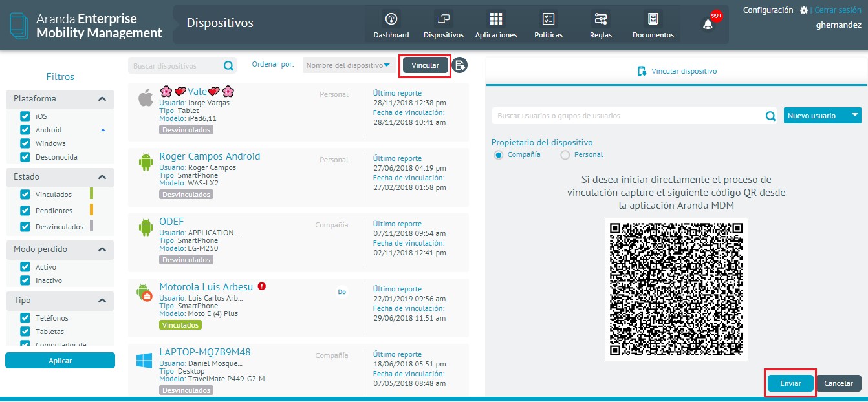Click the Cerrar sesión link
The image size is (868, 402).
pos(838,10)
